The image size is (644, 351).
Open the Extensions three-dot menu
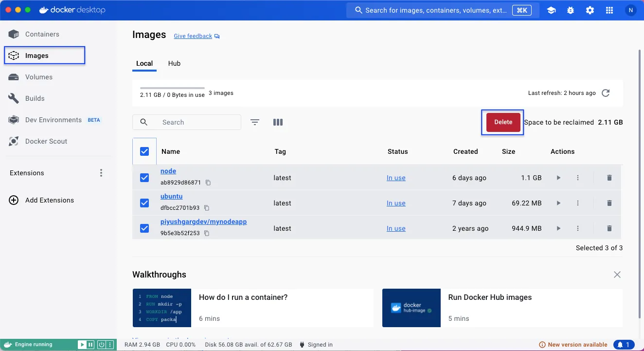[x=101, y=173]
